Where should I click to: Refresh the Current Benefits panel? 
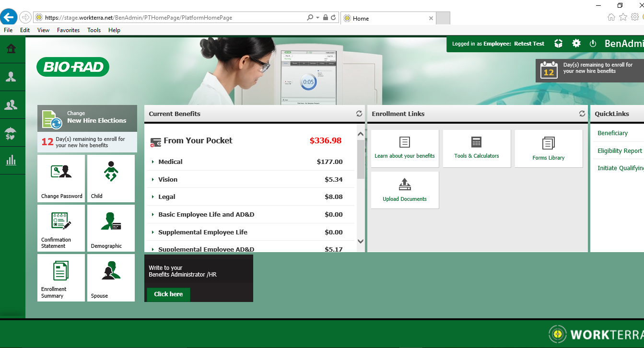pos(359,114)
